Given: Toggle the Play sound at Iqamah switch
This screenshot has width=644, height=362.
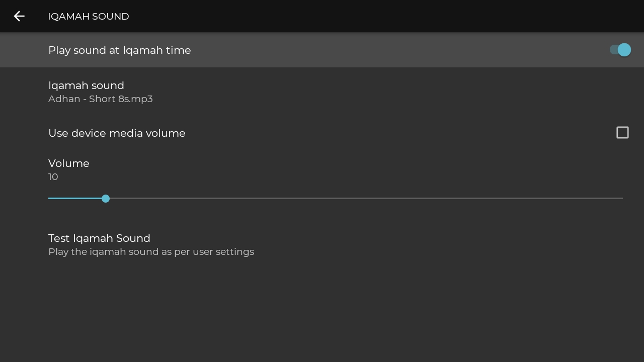Looking at the screenshot, I should (620, 50).
